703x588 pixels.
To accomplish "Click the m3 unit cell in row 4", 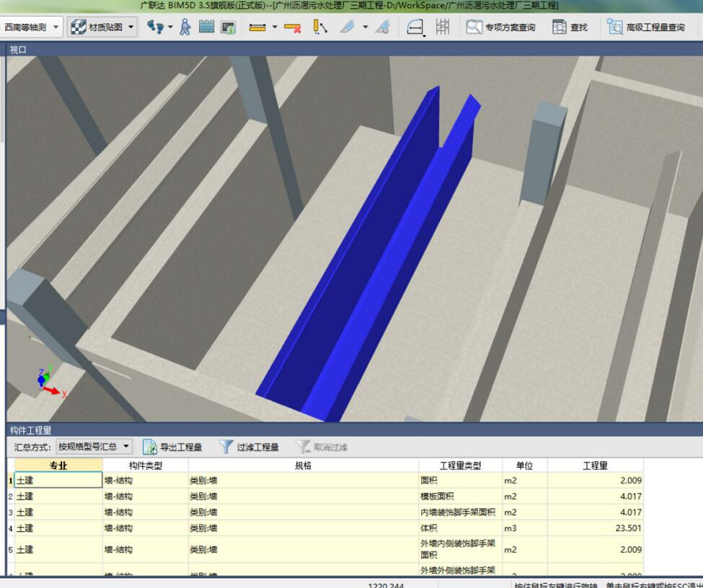I will (x=525, y=528).
